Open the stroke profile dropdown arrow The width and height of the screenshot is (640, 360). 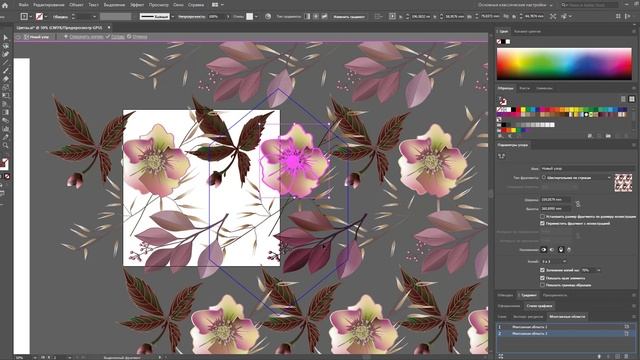pos(173,17)
